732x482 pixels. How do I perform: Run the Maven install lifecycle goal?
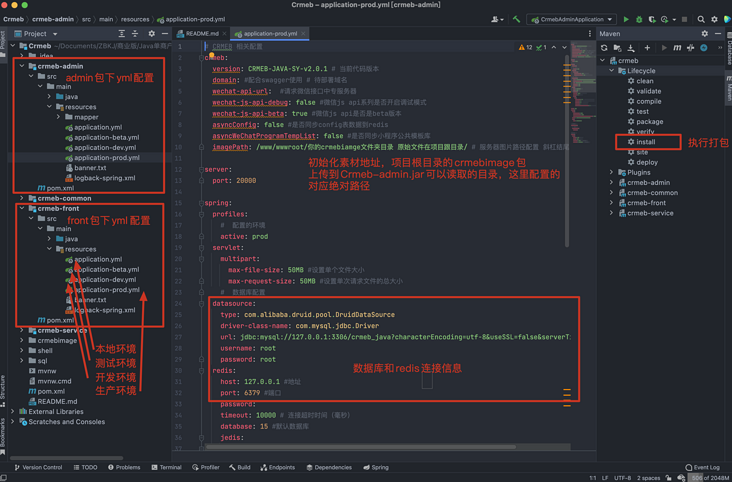(x=645, y=142)
